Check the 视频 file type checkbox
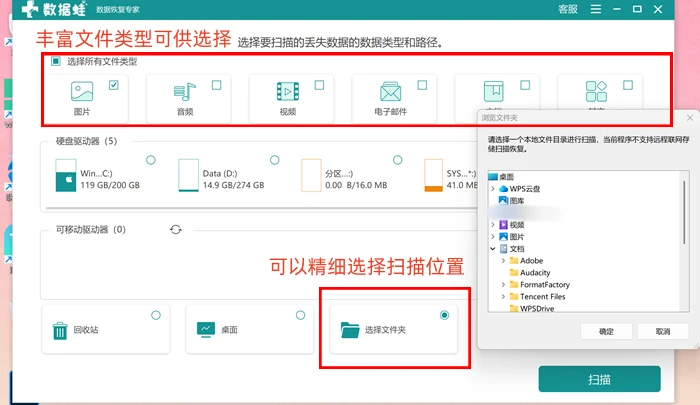 [319, 85]
